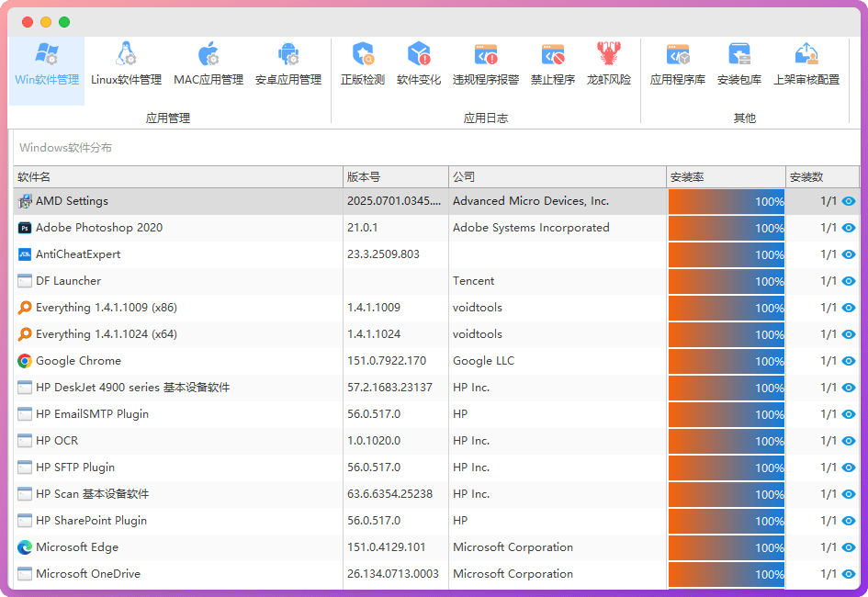868x597 pixels.
Task: Click the HP SharePoint Plugin row icon
Action: (x=25, y=521)
